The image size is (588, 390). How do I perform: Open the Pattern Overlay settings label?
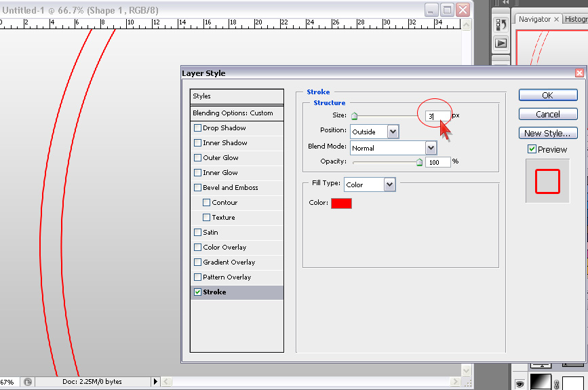click(227, 277)
